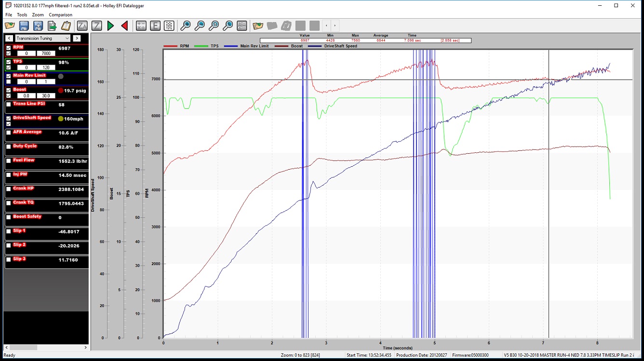Click the green play-forward arrow

[x=110, y=26]
